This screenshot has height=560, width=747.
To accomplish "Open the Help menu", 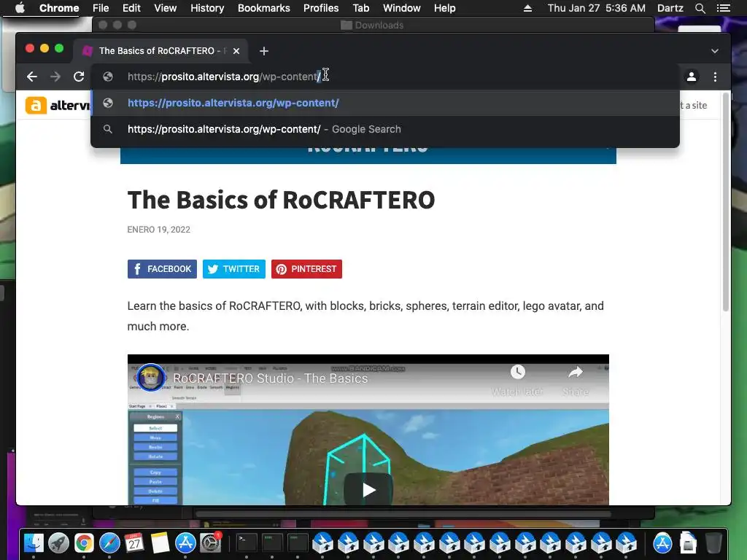I will pyautogui.click(x=444, y=8).
